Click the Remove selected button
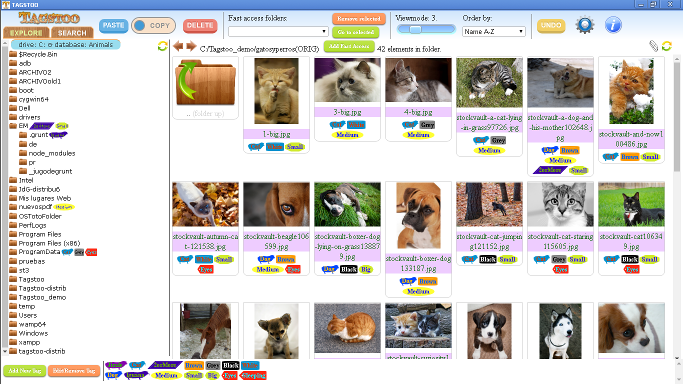The width and height of the screenshot is (683, 384). point(359,19)
